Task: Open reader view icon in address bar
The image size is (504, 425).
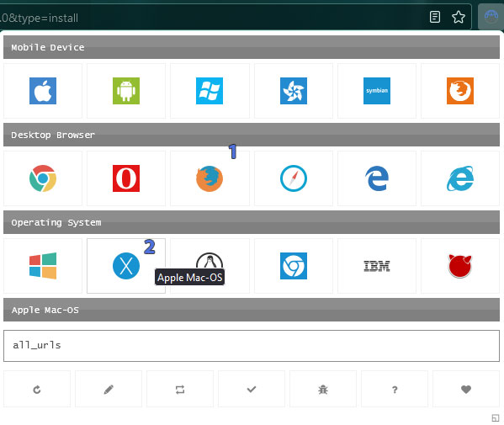Action: (435, 17)
